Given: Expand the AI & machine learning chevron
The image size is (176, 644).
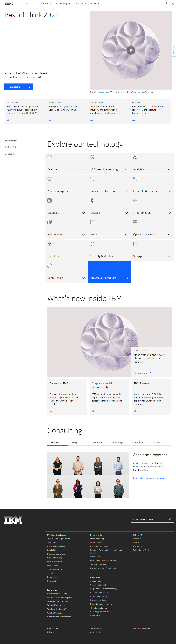Looking at the screenshot, I should [126, 169].
